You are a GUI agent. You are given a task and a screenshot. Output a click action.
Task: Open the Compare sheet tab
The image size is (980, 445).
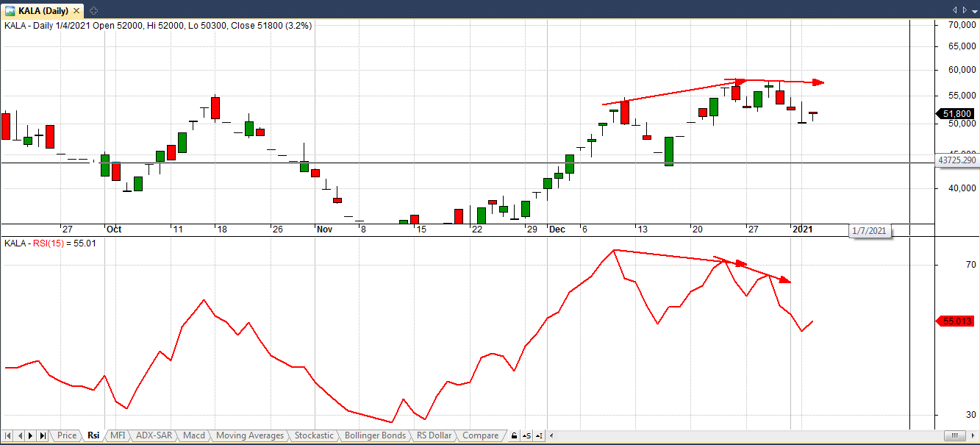480,435
